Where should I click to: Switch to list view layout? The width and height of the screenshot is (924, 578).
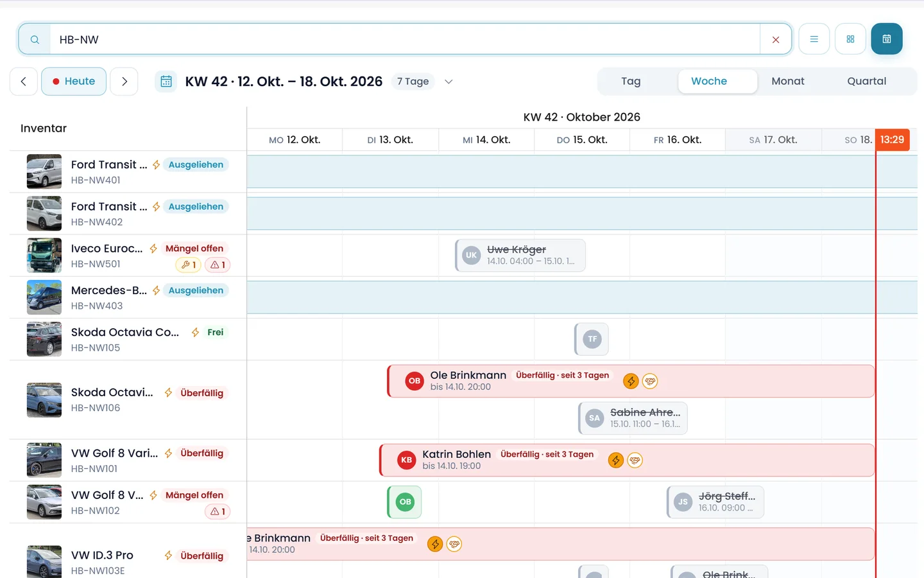(814, 39)
